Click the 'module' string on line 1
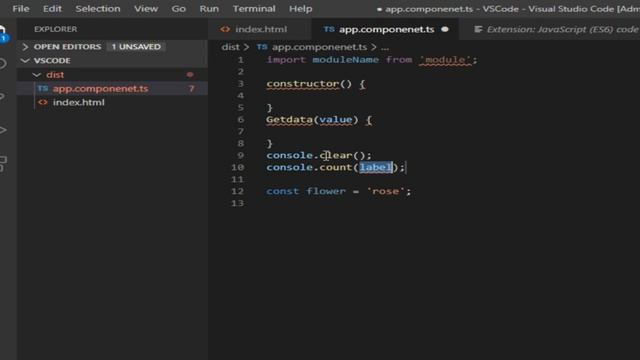This screenshot has width=640, height=360. point(445,60)
